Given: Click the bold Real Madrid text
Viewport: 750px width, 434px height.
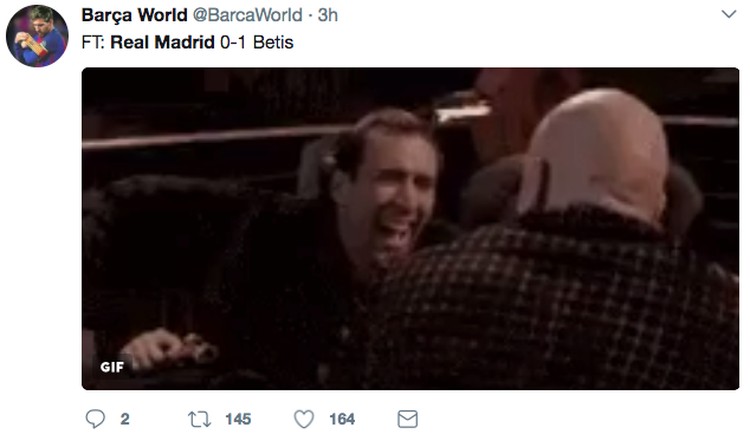Looking at the screenshot, I should tap(162, 42).
